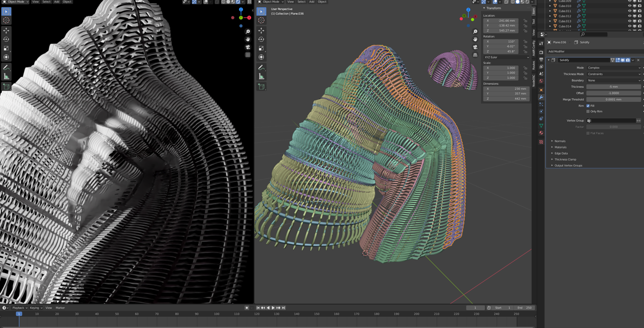Screen dimensions: 644x328
Task: Activate Select Box tool in right viewport
Action: point(261,11)
